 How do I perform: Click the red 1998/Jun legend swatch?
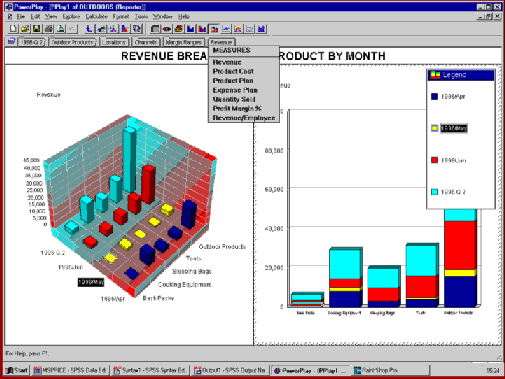point(434,160)
